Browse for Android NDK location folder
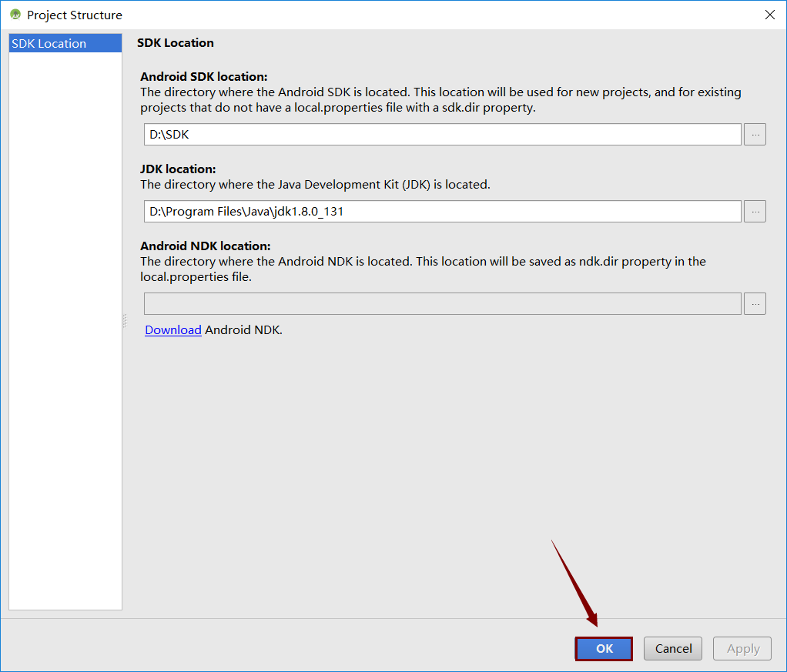Viewport: 787px width, 672px height. click(x=755, y=303)
